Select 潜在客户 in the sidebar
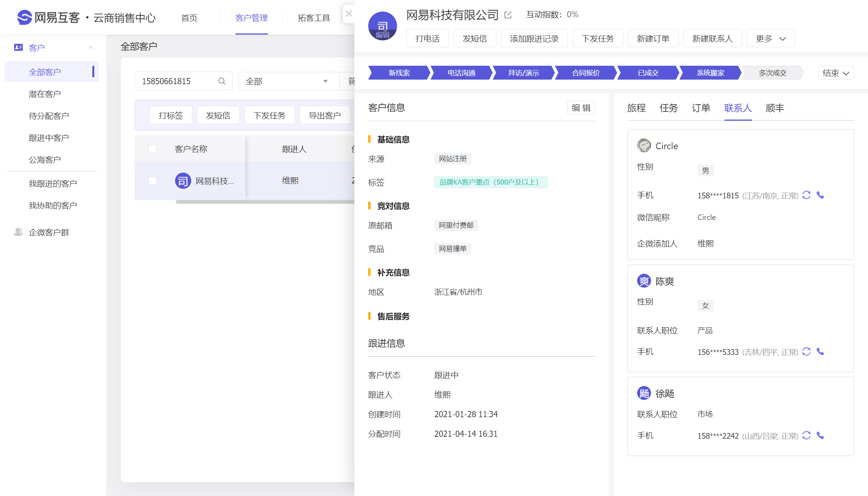The image size is (868, 496). [x=45, y=94]
